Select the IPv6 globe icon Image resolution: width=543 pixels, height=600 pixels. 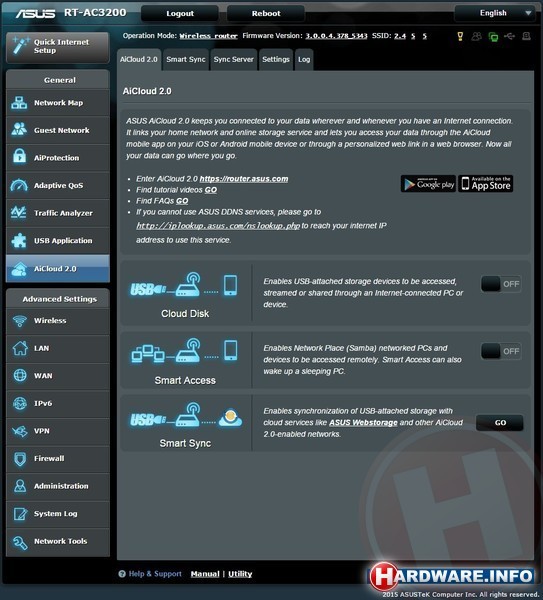click(x=20, y=403)
